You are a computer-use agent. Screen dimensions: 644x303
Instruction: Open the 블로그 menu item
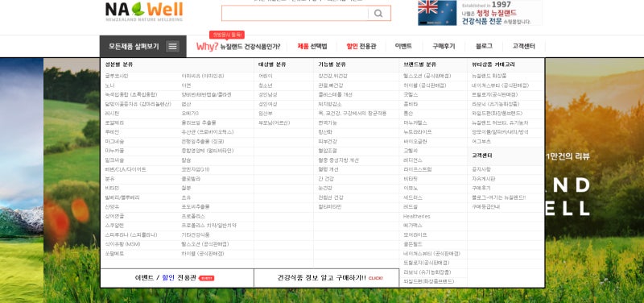coord(484,47)
